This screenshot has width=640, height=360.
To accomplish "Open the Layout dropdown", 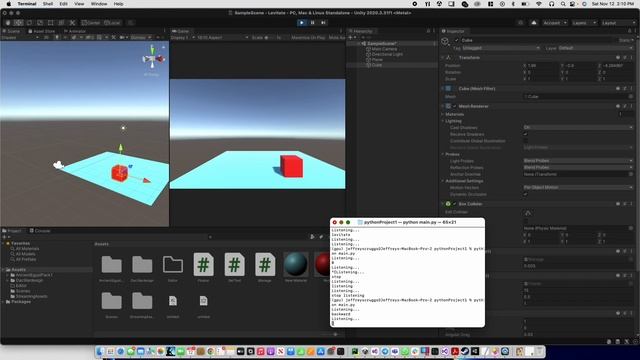I will [618, 23].
